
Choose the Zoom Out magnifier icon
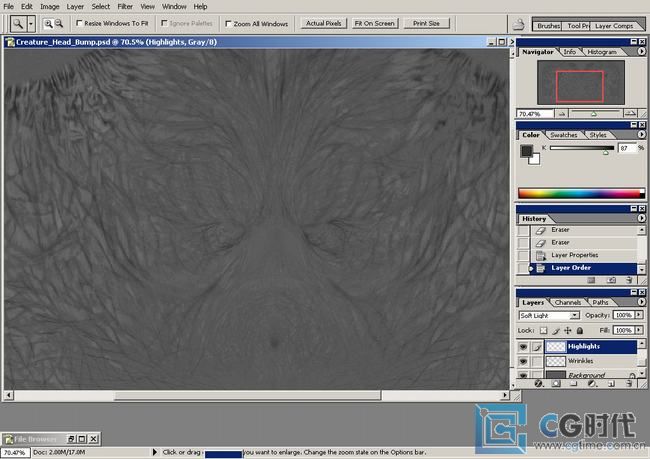click(59, 24)
